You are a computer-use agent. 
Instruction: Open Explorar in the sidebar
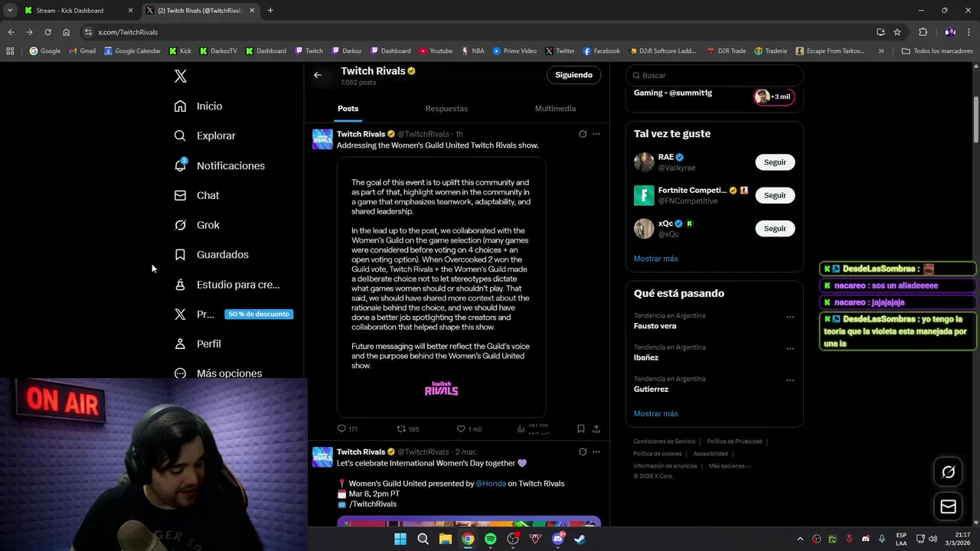click(x=204, y=135)
